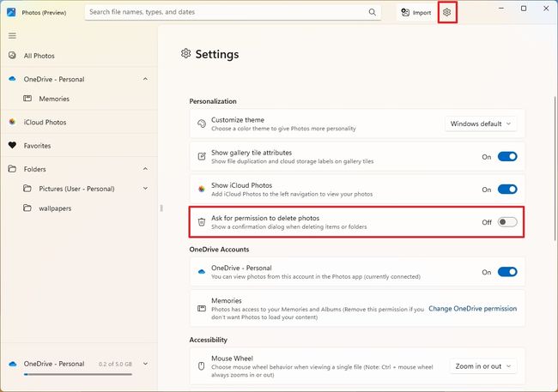The image size is (558, 392).
Task: Click the Import button
Action: (415, 13)
